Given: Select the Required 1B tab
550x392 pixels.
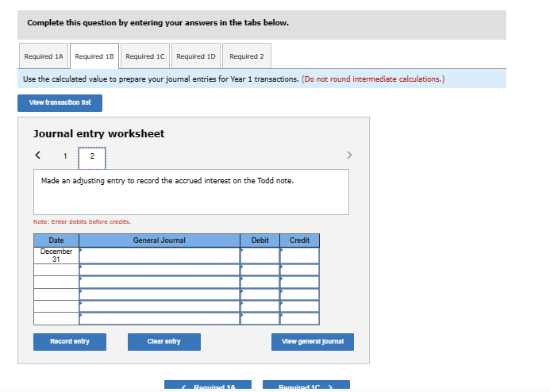Looking at the screenshot, I should pos(94,56).
